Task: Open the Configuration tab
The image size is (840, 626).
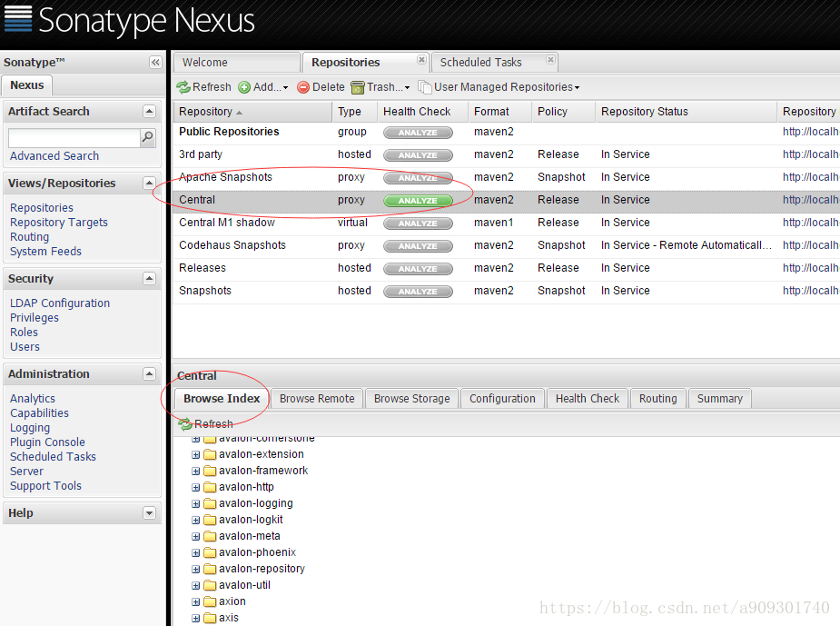Action: click(502, 399)
